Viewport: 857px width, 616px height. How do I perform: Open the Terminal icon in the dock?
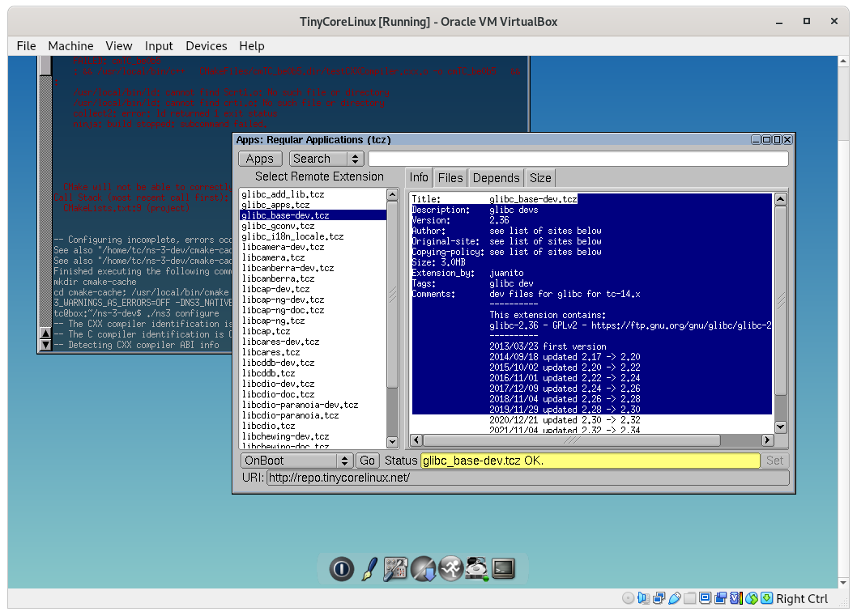click(503, 568)
